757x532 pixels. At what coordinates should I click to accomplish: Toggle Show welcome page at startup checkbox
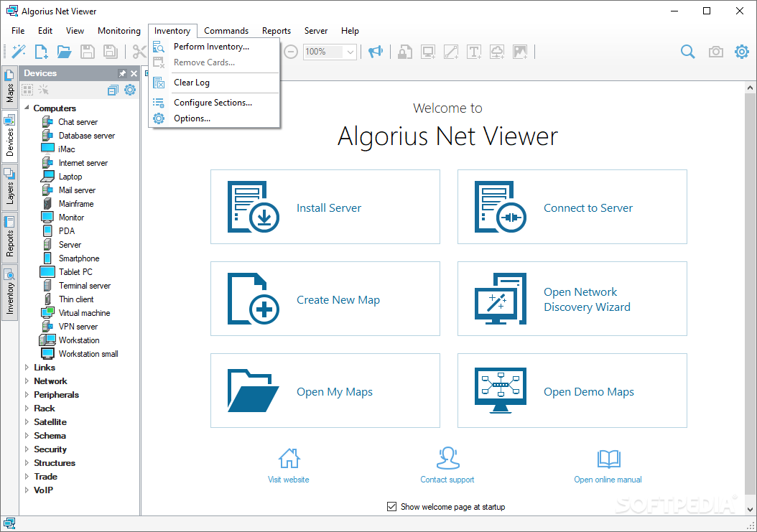391,506
